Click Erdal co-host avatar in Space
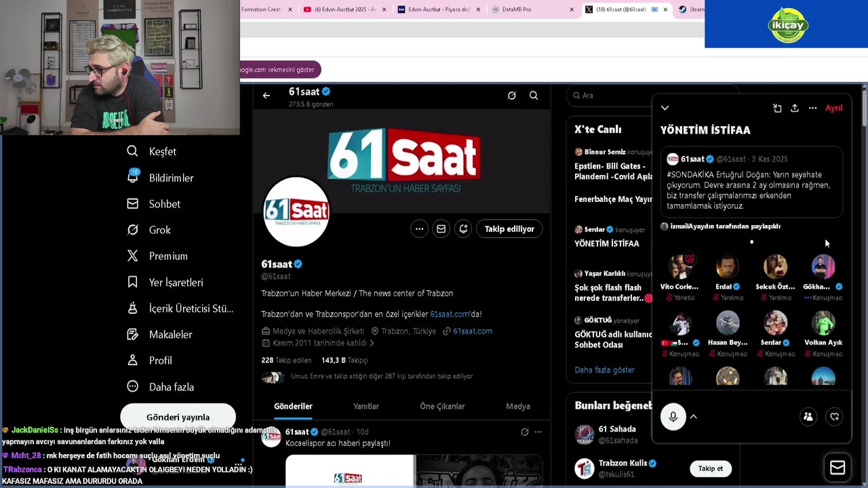868x488 pixels. click(x=728, y=267)
